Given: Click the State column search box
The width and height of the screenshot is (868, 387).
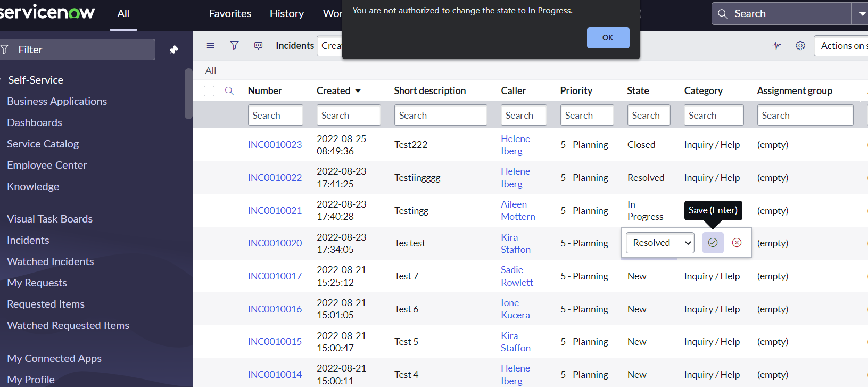Looking at the screenshot, I should point(649,116).
